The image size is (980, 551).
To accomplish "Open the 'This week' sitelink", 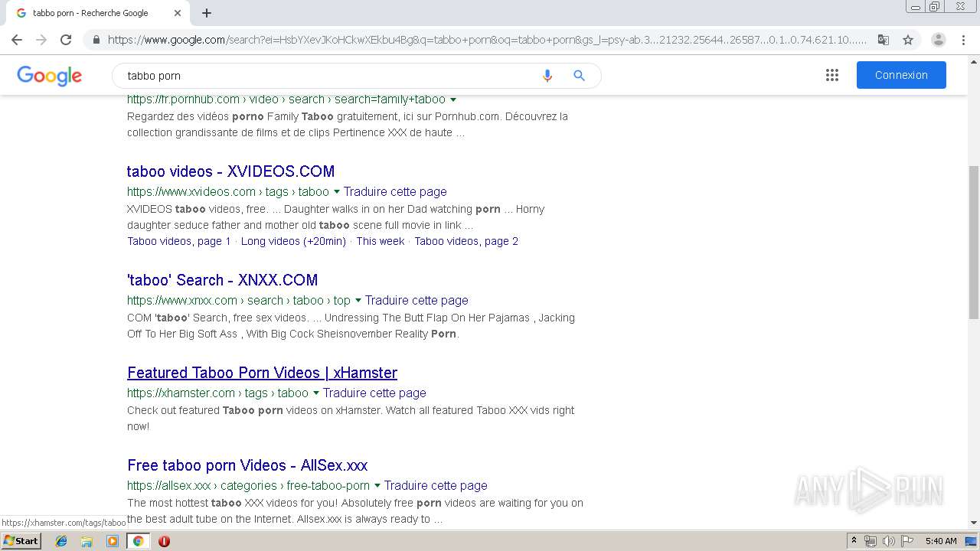I will point(381,241).
